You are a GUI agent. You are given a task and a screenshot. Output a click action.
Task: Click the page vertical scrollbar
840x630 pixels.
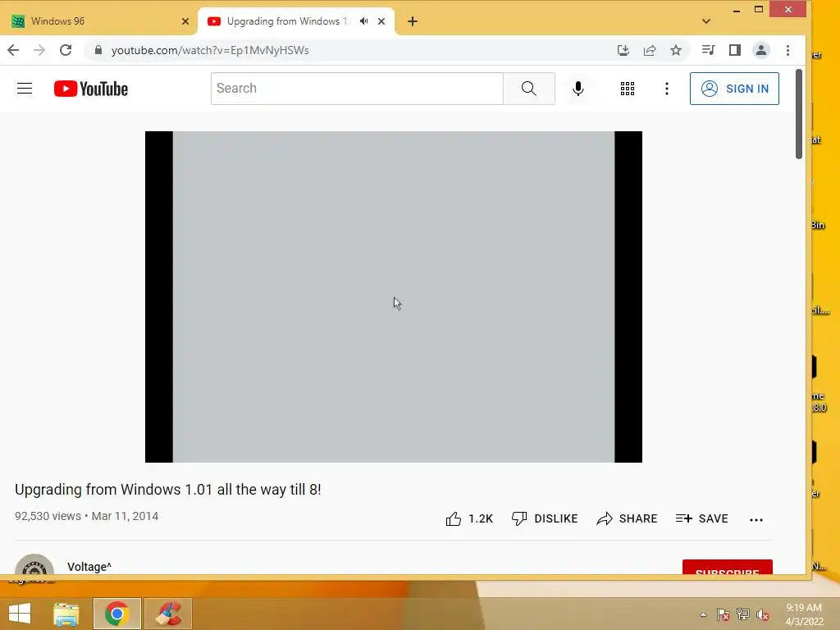799,113
